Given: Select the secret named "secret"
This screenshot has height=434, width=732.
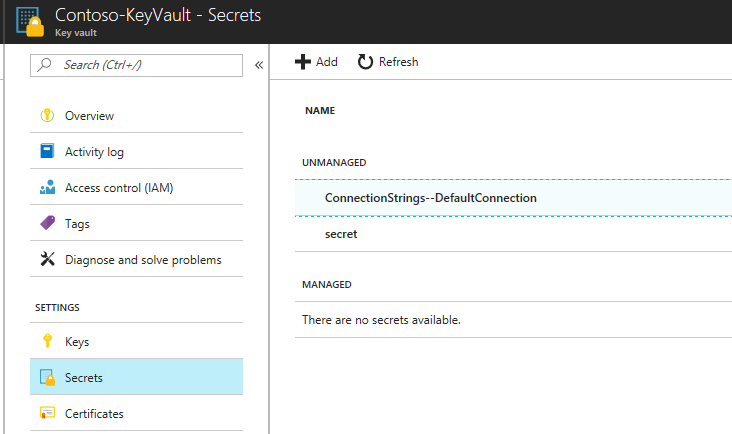Looking at the screenshot, I should click(341, 234).
